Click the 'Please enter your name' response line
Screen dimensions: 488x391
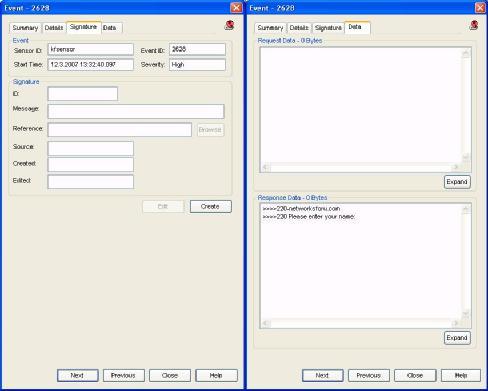309,217
